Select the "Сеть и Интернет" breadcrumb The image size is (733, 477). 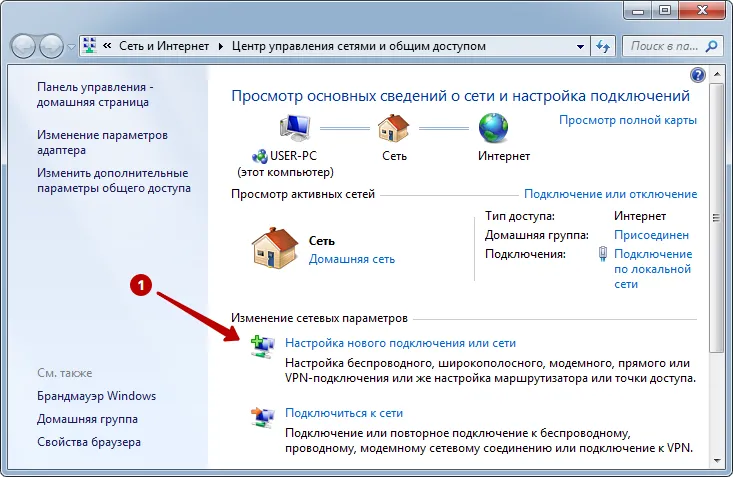pyautogui.click(x=164, y=46)
